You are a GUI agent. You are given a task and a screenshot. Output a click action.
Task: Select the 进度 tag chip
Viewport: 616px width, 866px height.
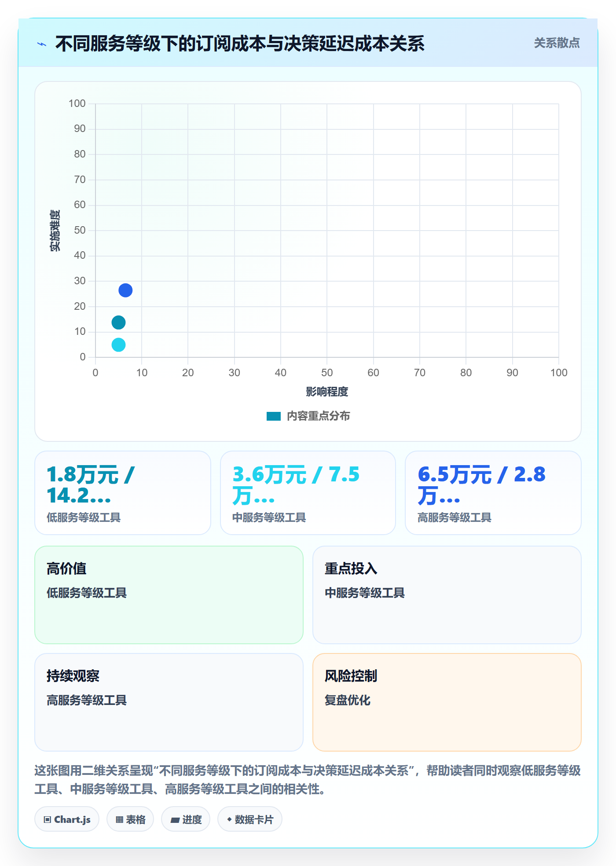click(186, 819)
